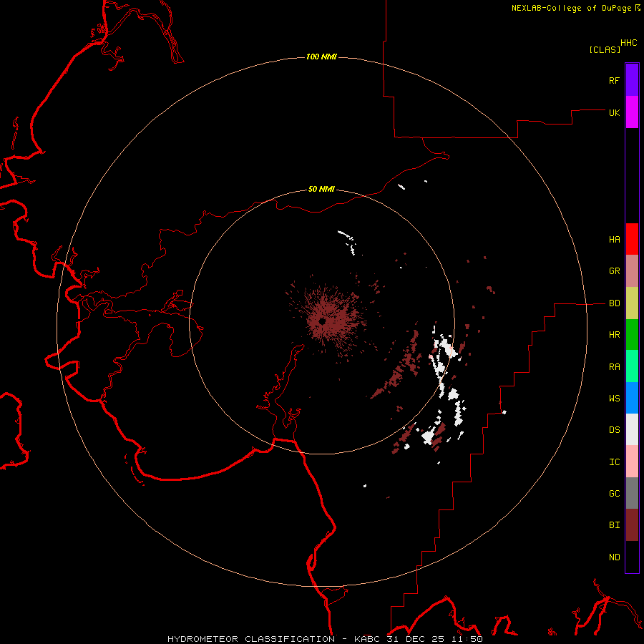This screenshot has width=644, height=644.
Task: Click the UK legend label
Action: click(x=614, y=112)
